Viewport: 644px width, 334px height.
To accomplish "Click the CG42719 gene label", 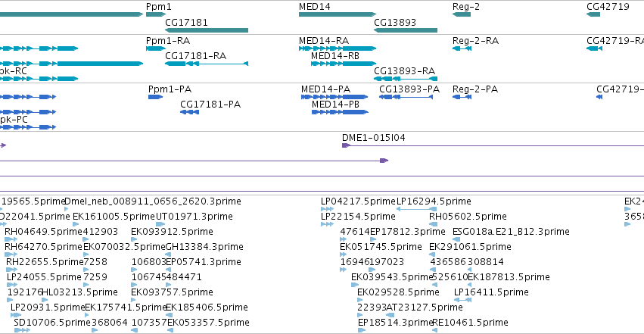I will click(608, 7).
